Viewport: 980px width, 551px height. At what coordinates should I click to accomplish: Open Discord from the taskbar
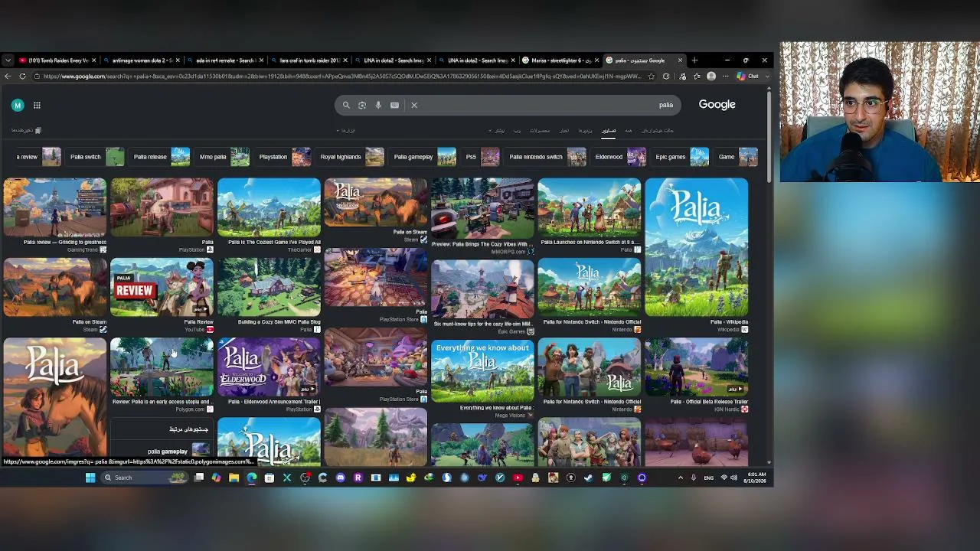tap(341, 478)
